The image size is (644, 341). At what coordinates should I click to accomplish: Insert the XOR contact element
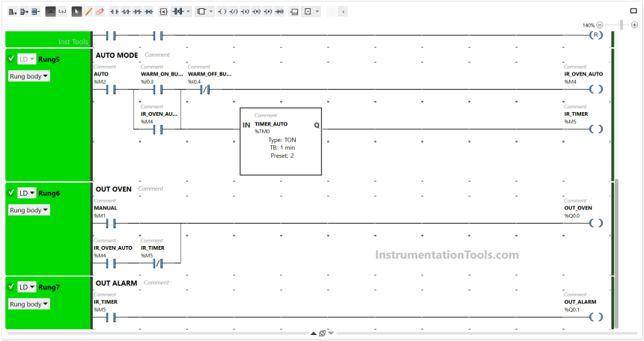coord(177,12)
